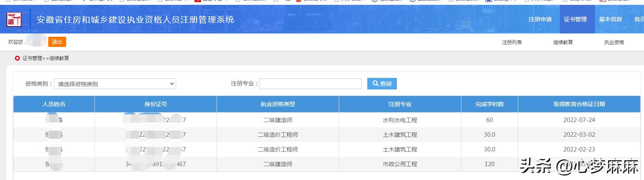Click 二级建造师 in the 市政公用工程 row
This screenshot has width=644, height=180.
278,164
